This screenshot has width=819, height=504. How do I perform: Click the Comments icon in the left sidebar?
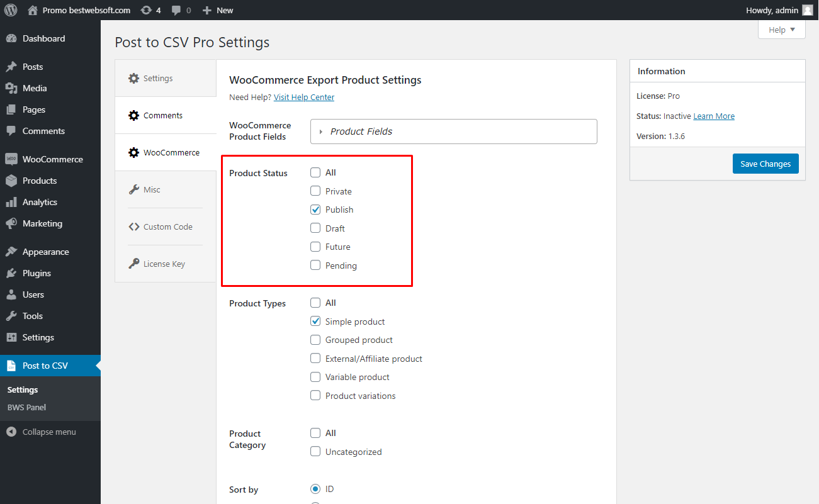point(11,131)
